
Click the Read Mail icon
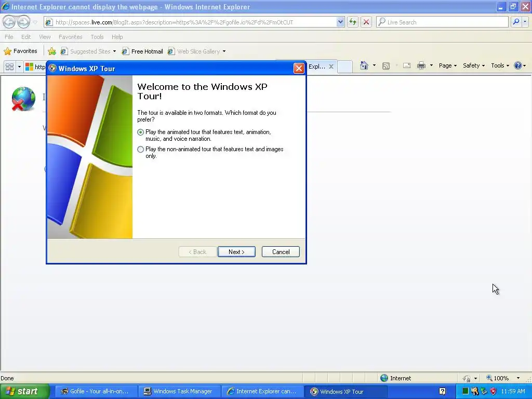pos(406,65)
